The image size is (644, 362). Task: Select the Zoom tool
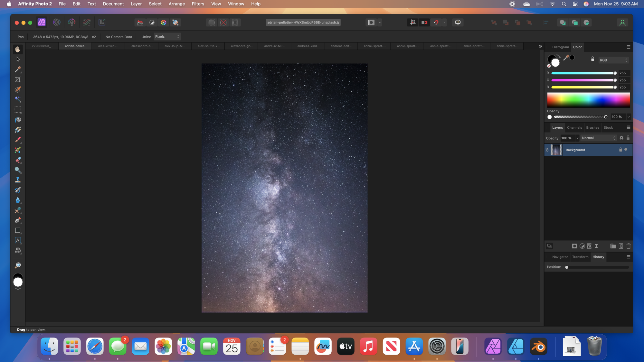(x=18, y=265)
